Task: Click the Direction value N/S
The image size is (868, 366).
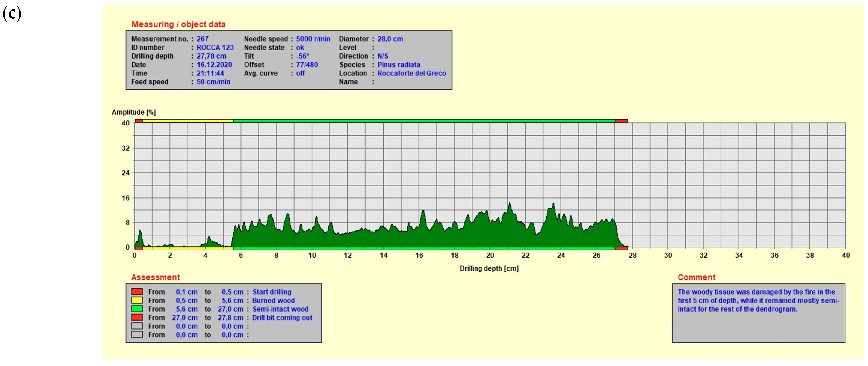Action: pos(383,56)
